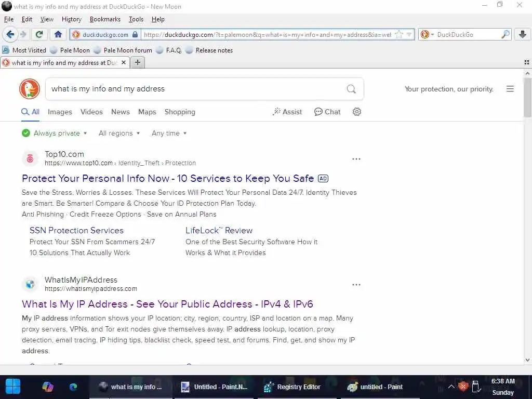Viewport: 532px width, 399px height.
Task: Open DuckDuckGo Chat
Action: pyautogui.click(x=327, y=112)
